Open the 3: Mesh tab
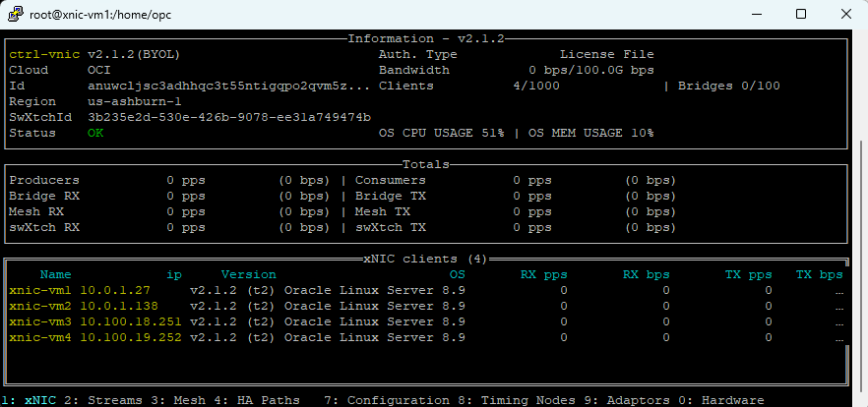 pyautogui.click(x=180, y=400)
